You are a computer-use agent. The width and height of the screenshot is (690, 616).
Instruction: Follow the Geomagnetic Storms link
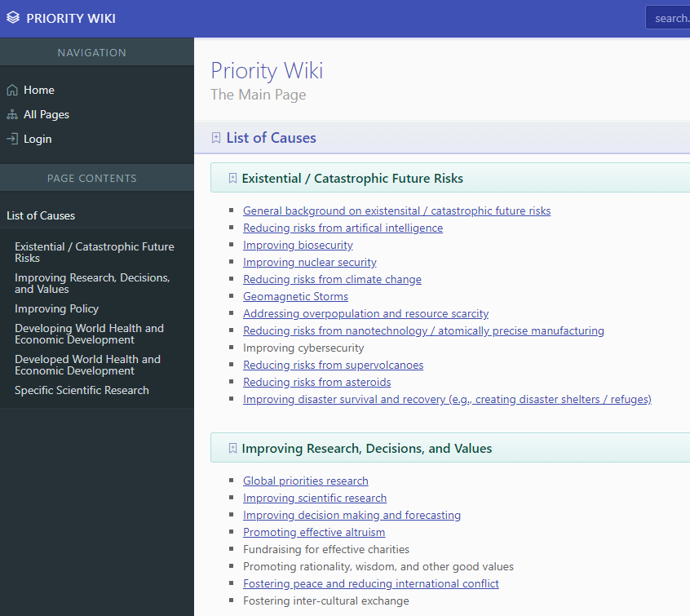tap(295, 296)
